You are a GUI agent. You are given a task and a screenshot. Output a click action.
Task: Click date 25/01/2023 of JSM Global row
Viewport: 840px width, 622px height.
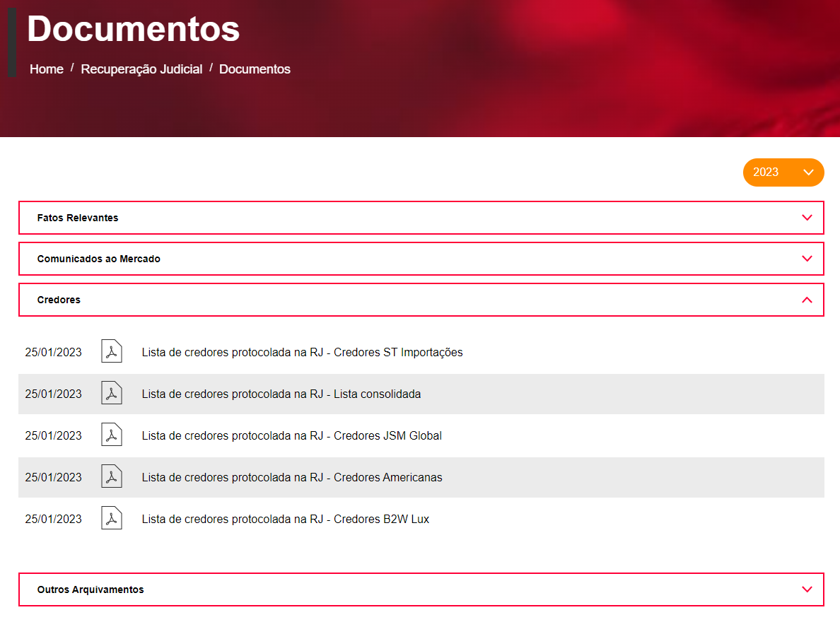54,435
